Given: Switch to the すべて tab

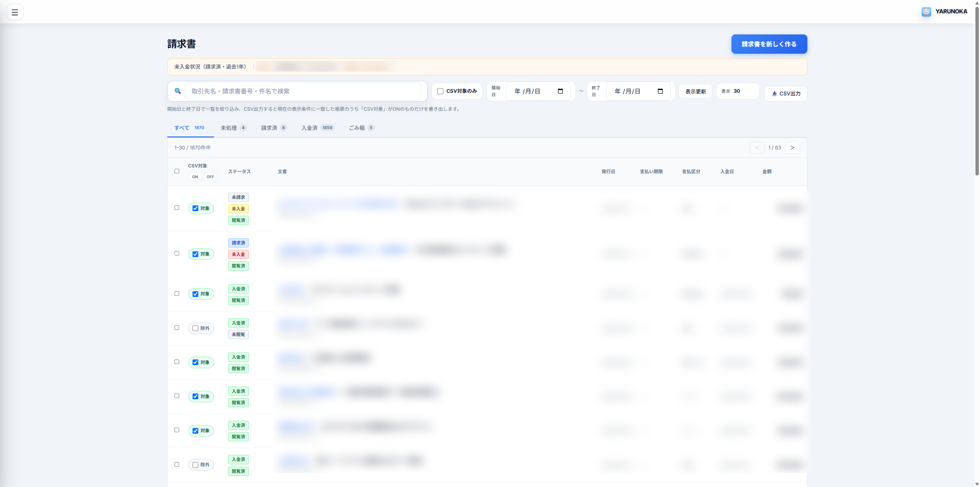Looking at the screenshot, I should tap(190, 128).
